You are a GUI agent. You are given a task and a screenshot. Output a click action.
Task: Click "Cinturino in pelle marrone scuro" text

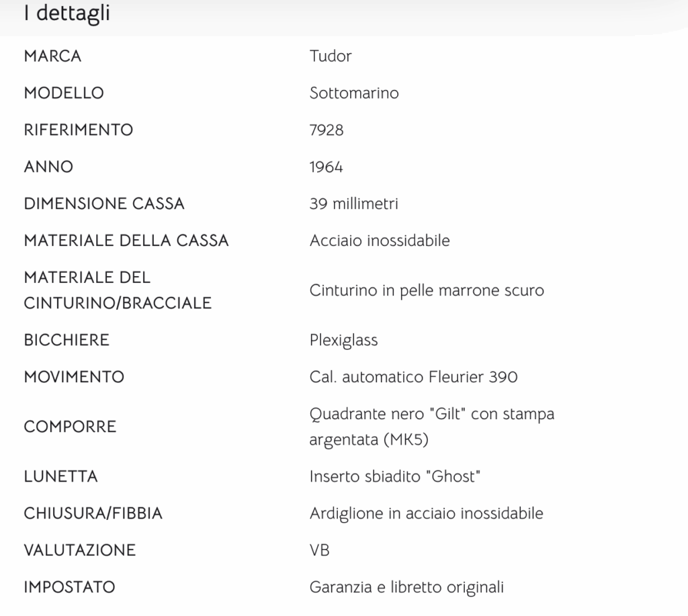[426, 290]
